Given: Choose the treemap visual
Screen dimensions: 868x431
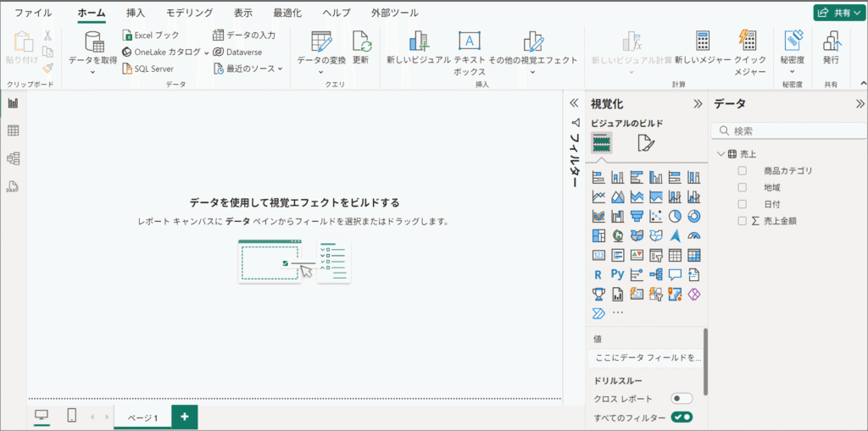Looking at the screenshot, I should pyautogui.click(x=598, y=235).
